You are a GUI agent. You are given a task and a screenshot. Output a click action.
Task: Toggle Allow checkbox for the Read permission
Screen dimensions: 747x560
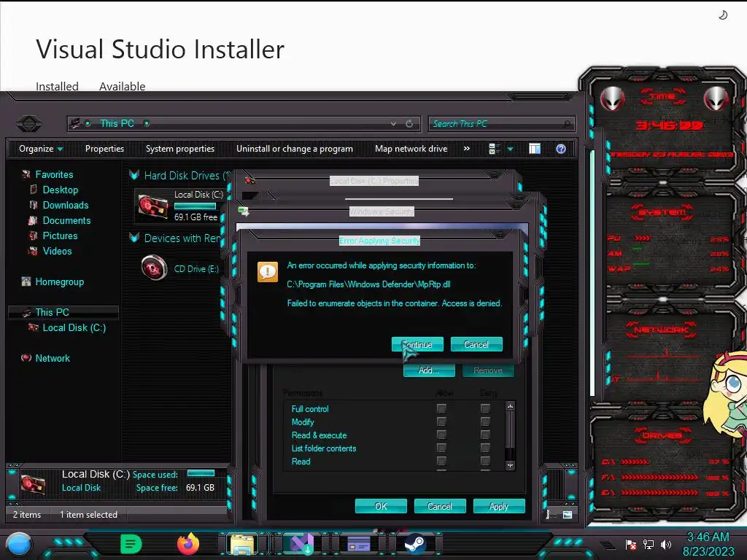441,461
